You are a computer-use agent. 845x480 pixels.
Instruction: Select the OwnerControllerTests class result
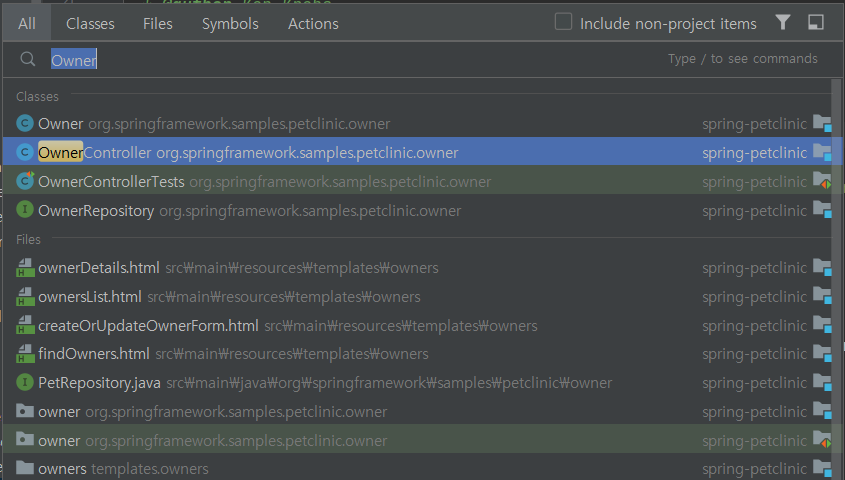click(418, 182)
